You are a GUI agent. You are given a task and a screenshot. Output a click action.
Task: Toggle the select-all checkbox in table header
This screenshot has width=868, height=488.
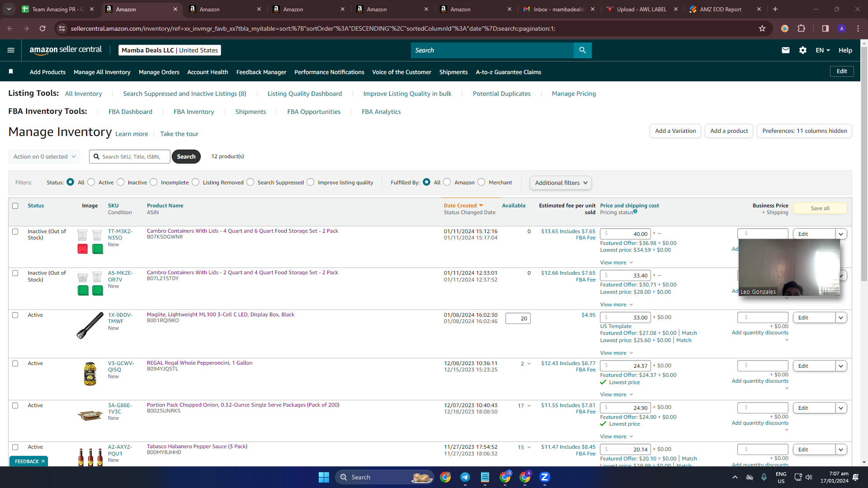click(x=15, y=206)
